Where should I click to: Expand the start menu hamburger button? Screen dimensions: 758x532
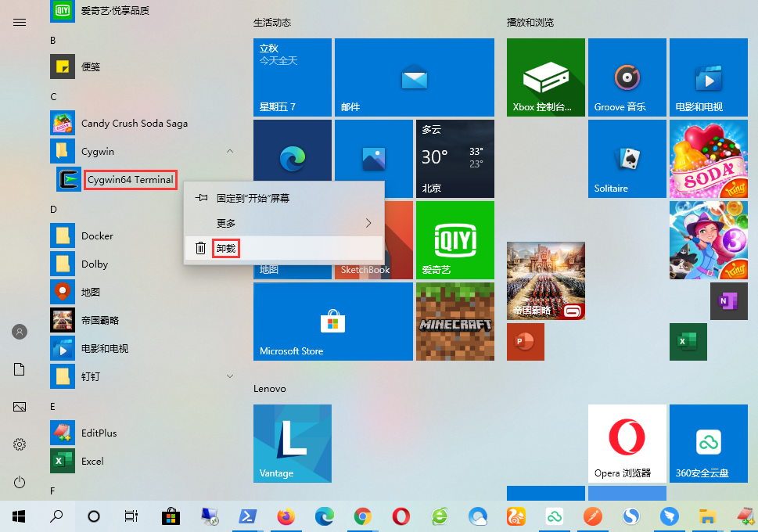(20, 22)
